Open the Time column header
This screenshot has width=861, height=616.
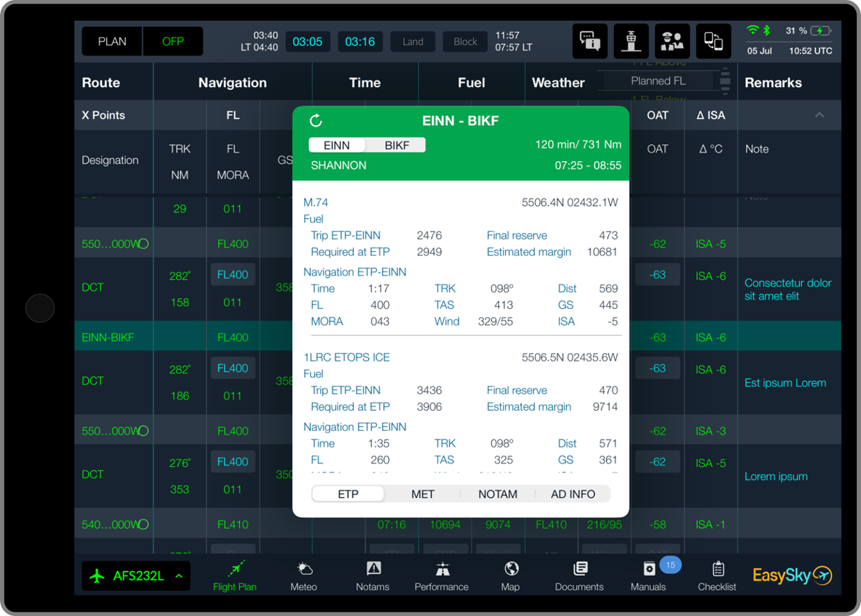[x=365, y=82]
